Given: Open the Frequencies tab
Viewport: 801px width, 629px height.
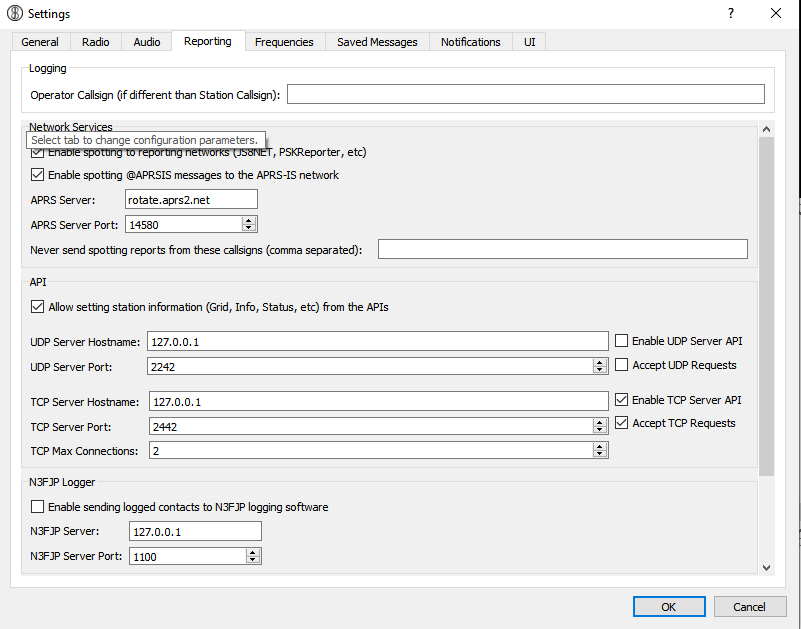Looking at the screenshot, I should click(284, 42).
